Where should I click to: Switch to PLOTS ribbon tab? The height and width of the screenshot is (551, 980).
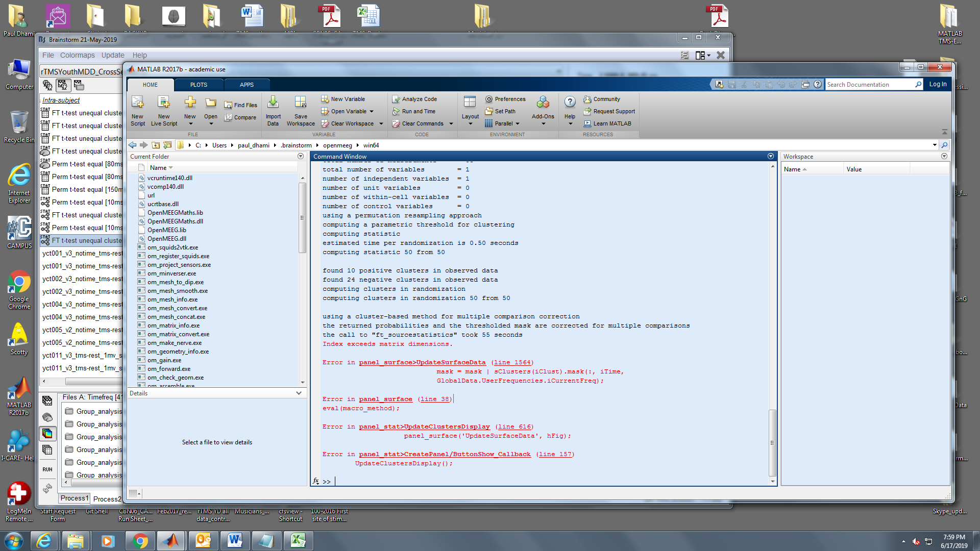pos(199,85)
